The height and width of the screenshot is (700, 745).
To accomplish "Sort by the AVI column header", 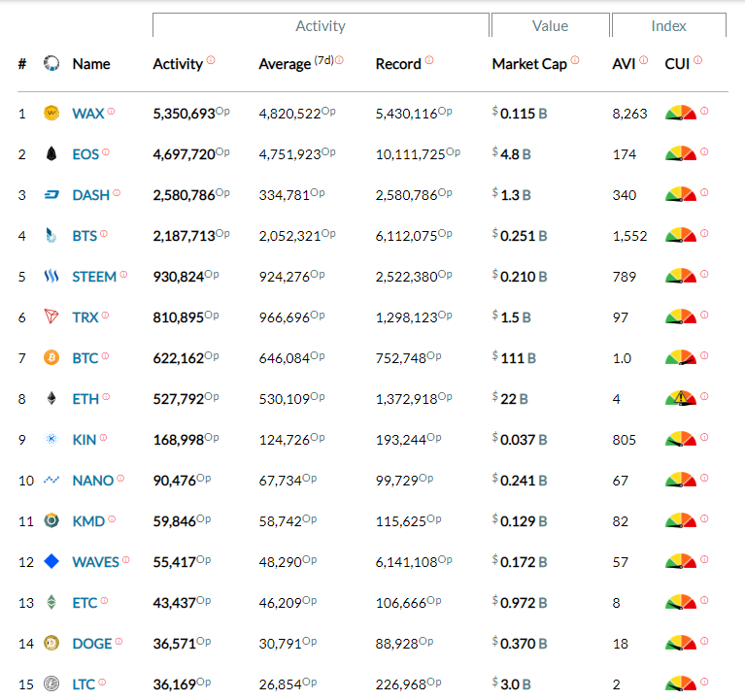I will point(624,64).
